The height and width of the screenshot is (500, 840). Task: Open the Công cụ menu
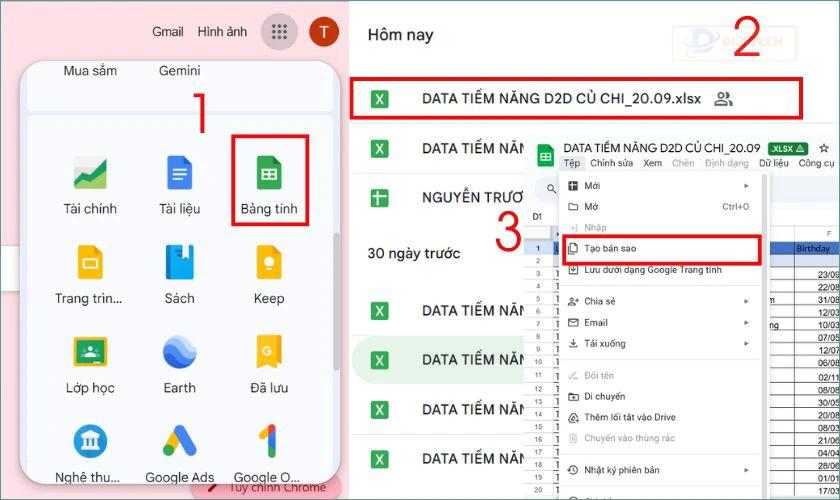click(816, 163)
